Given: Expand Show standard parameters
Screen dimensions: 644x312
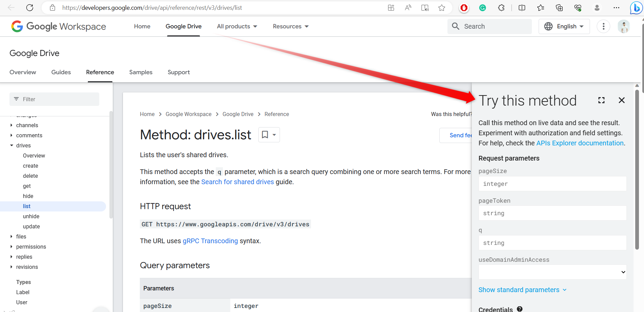Looking at the screenshot, I should click(522, 290).
